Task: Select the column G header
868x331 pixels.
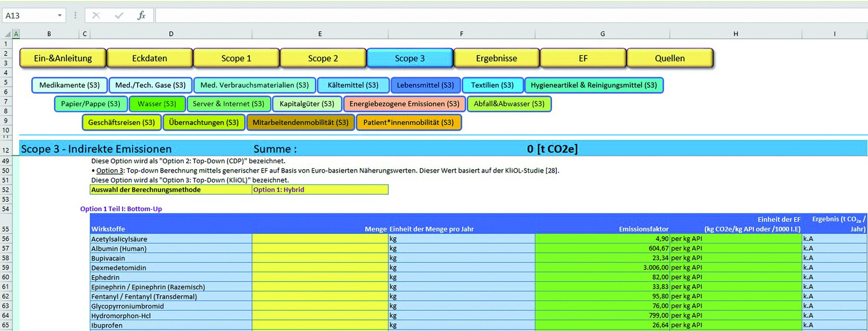Action: coord(602,34)
